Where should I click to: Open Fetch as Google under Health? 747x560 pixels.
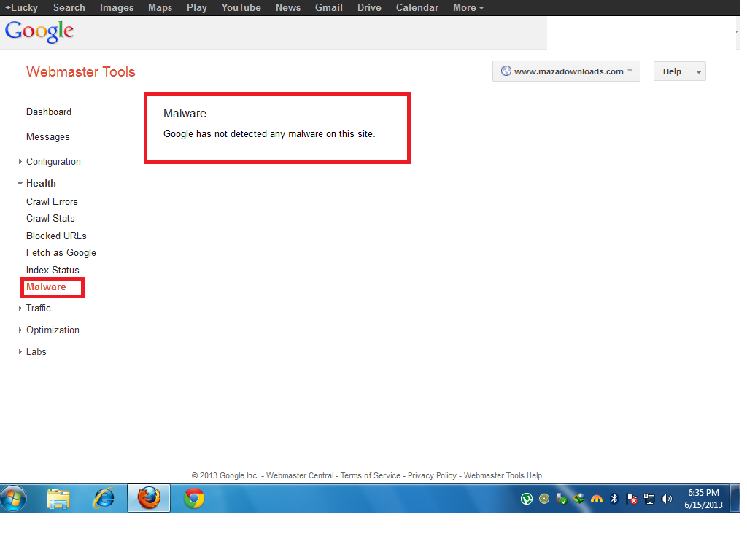point(61,253)
